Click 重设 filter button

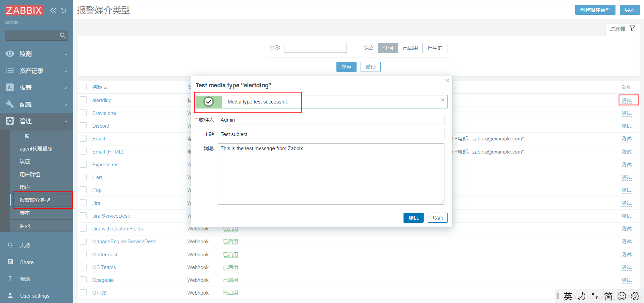click(370, 67)
